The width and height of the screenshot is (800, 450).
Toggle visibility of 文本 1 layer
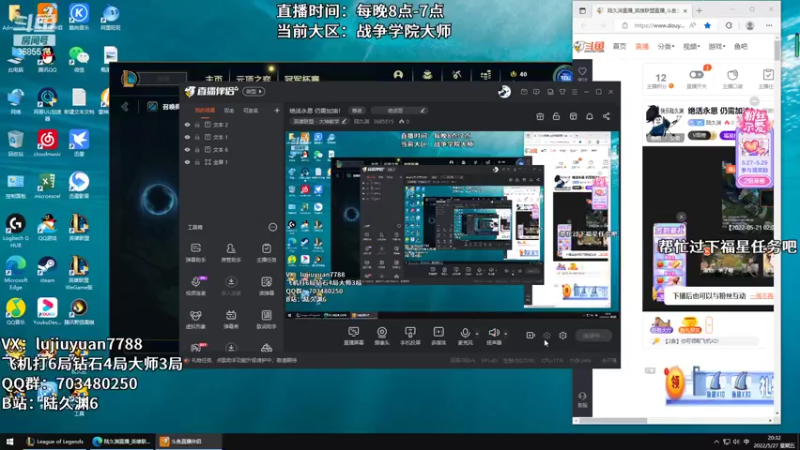187,137
